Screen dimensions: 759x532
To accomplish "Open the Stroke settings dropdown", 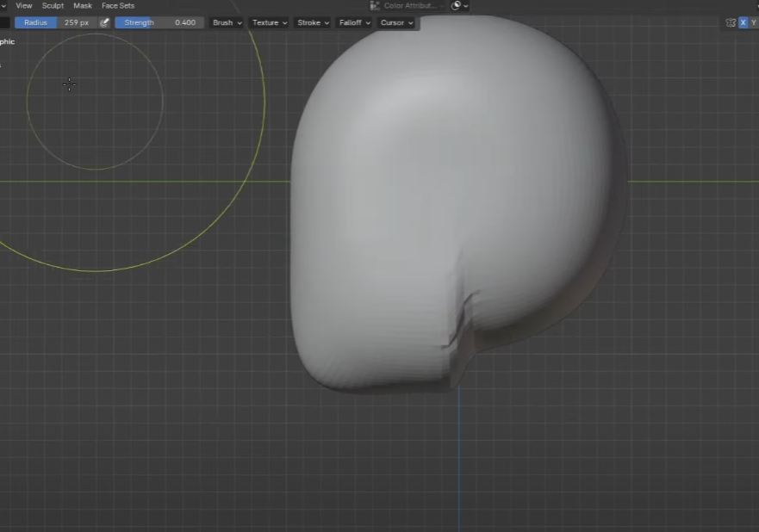I will click(x=313, y=22).
